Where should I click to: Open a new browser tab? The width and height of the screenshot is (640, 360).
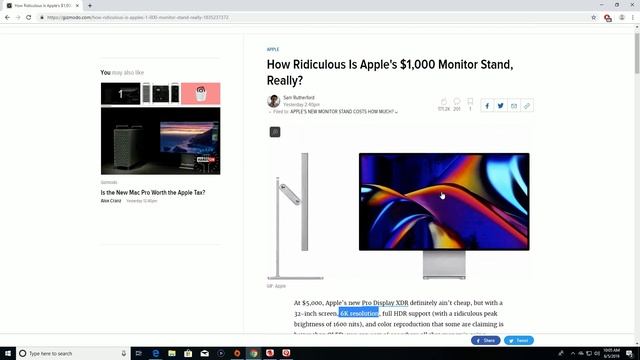(90, 6)
